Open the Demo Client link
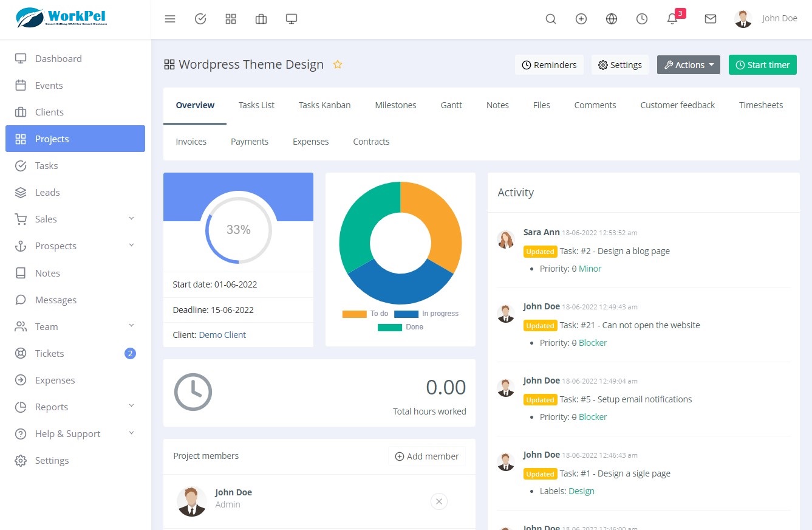The image size is (812, 530). click(222, 335)
